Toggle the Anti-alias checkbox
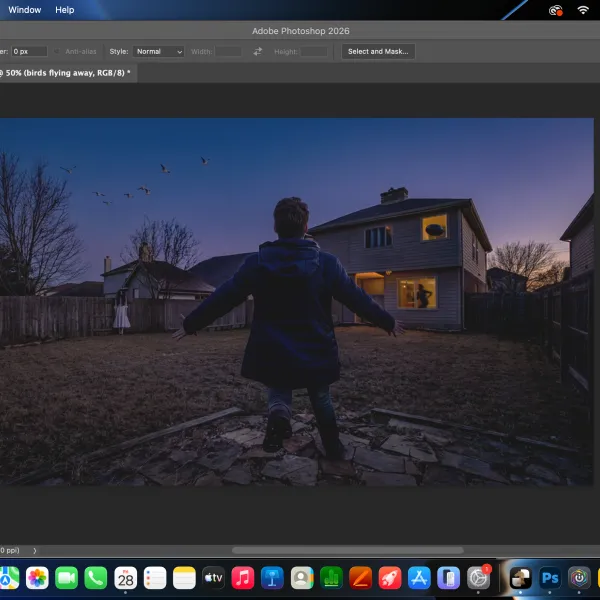Screen dimensions: 600x600 coord(57,51)
